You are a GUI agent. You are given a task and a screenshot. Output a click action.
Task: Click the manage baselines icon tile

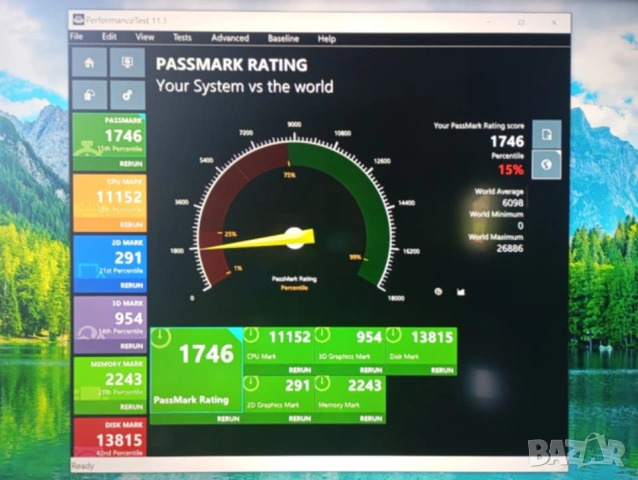[90, 95]
